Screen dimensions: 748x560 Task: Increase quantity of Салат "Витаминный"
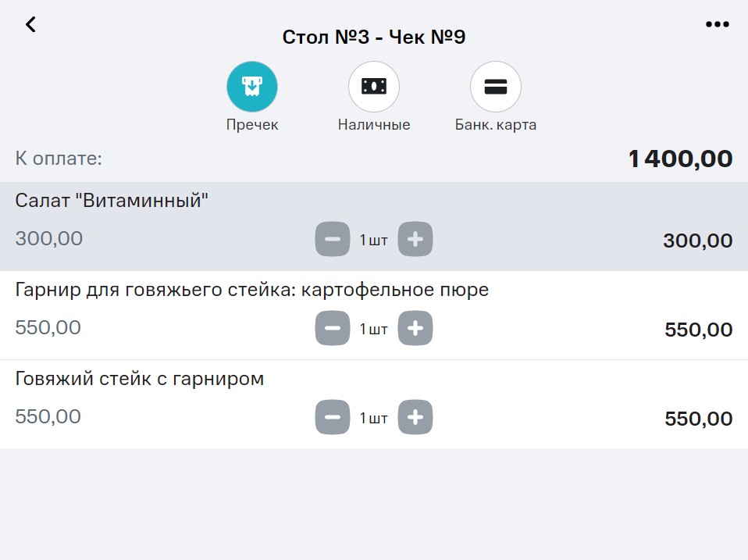pos(415,239)
